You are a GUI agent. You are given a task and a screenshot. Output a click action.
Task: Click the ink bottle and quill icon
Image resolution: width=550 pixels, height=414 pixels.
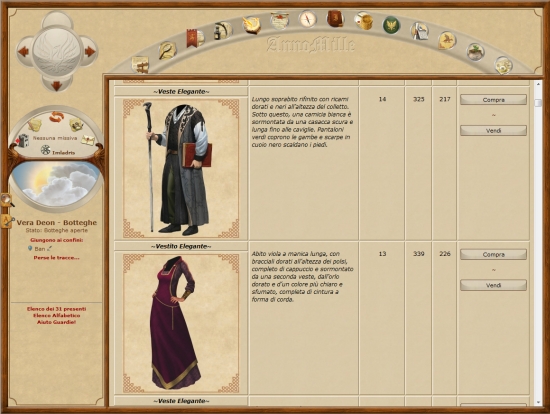222,31
